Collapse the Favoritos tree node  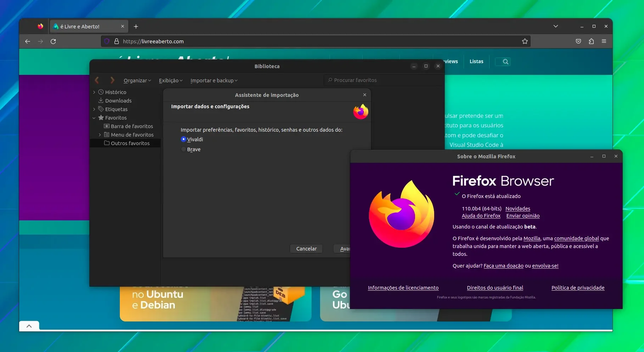click(x=94, y=118)
